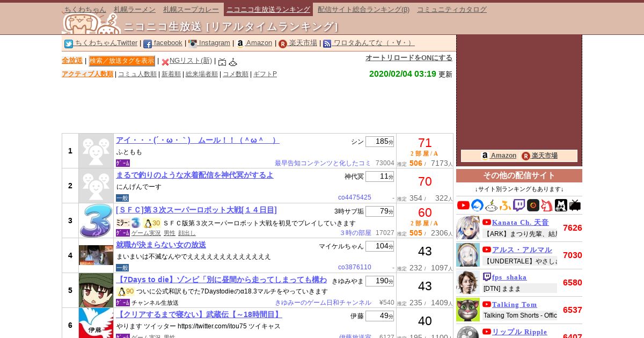This screenshot has height=338, width=644.
Task: Open まるで釣りのような水着配信 broadcast
Action: [x=195, y=175]
